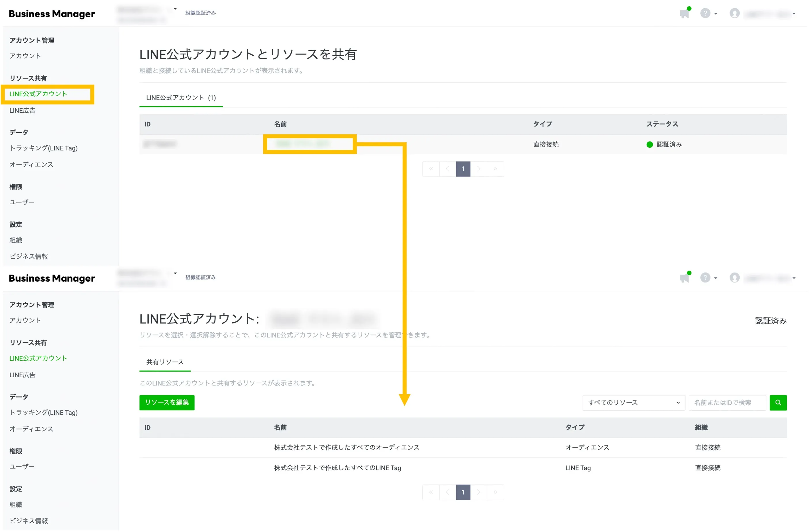
Task: Open the help icon in lower header
Action: click(705, 278)
